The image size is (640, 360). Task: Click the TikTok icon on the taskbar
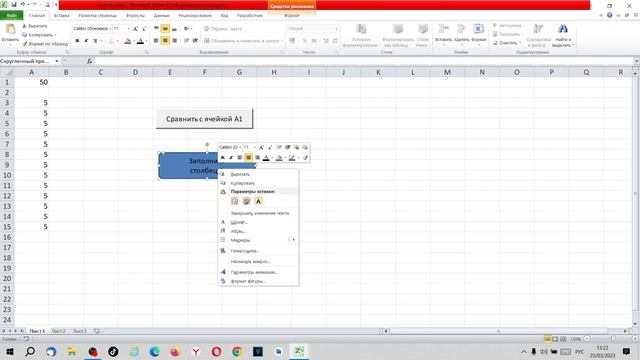(113, 351)
